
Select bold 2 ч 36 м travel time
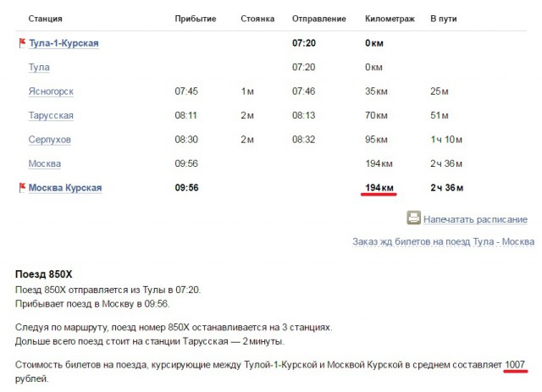coord(446,188)
